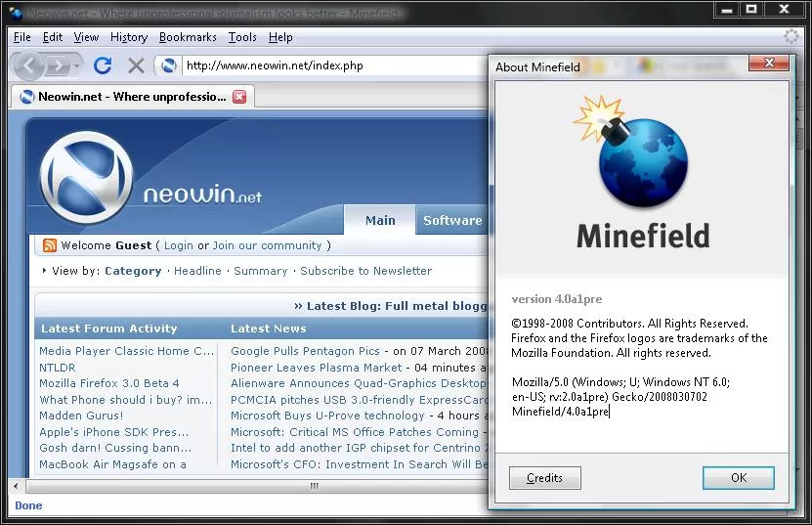Open the Tools menu

(x=242, y=37)
